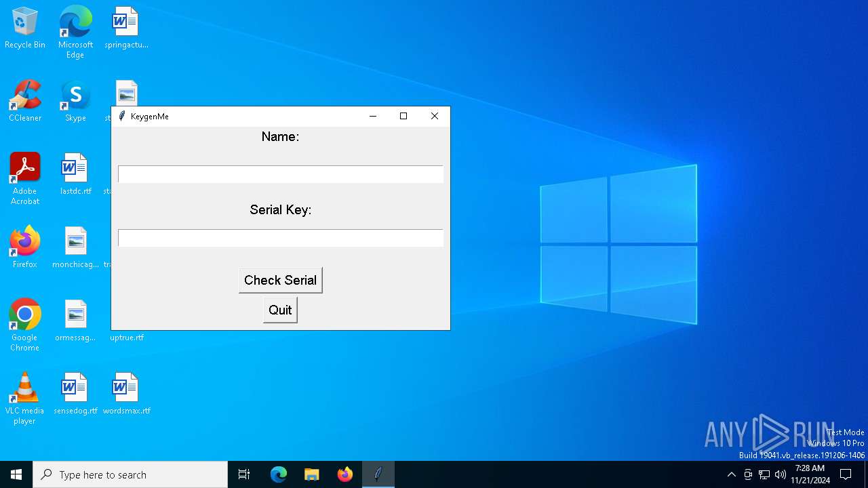
Task: Select the sensedog.rtf file icon
Action: 75,394
